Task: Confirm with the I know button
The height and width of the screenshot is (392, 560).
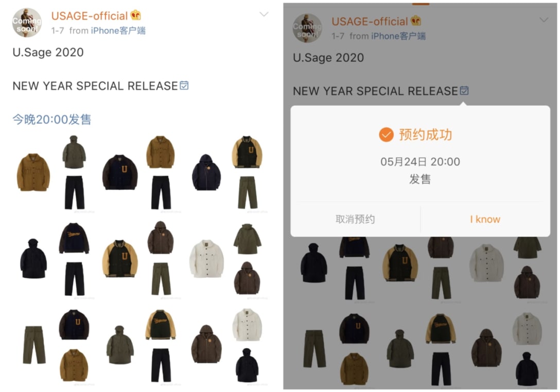Action: (485, 219)
